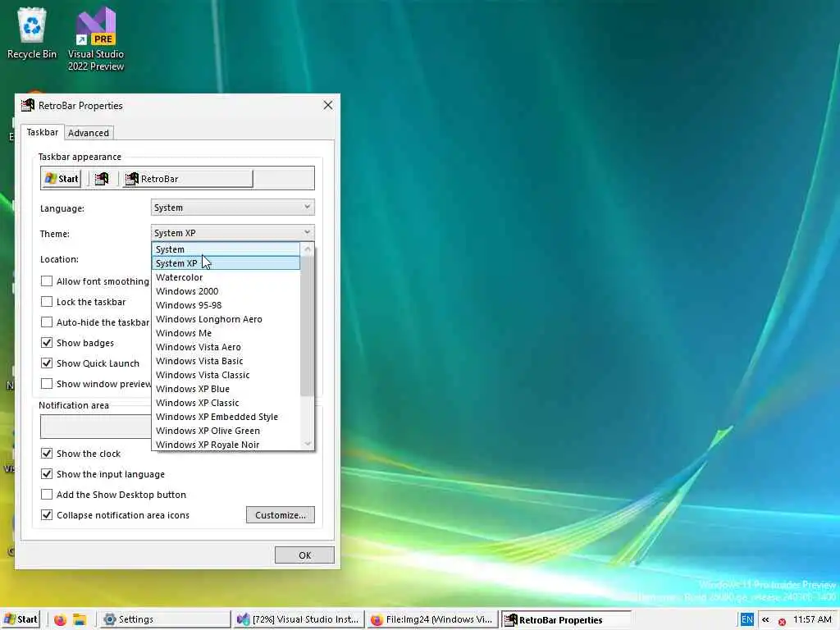Choose the System XP theme option
Viewport: 840px width, 630px height.
pos(226,263)
